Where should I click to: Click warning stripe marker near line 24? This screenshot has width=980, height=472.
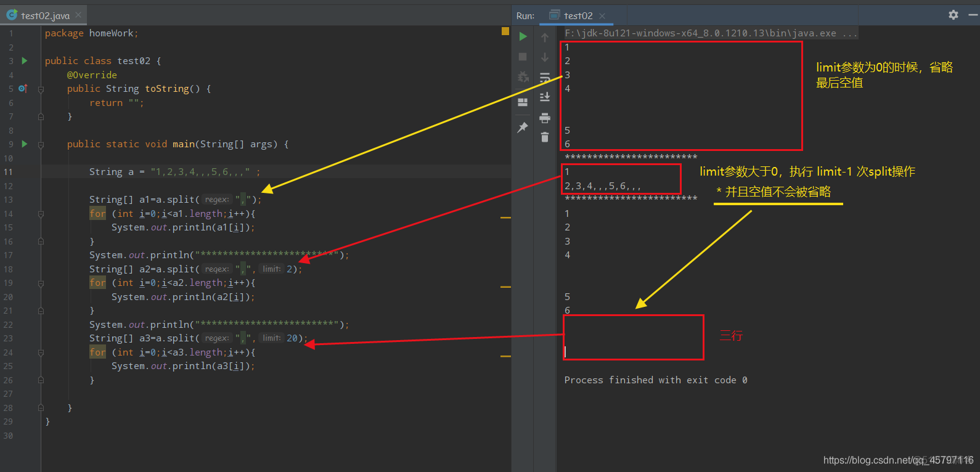(505, 356)
